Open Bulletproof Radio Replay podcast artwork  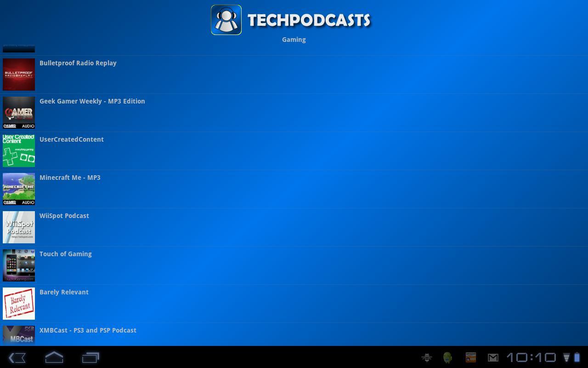tap(19, 75)
